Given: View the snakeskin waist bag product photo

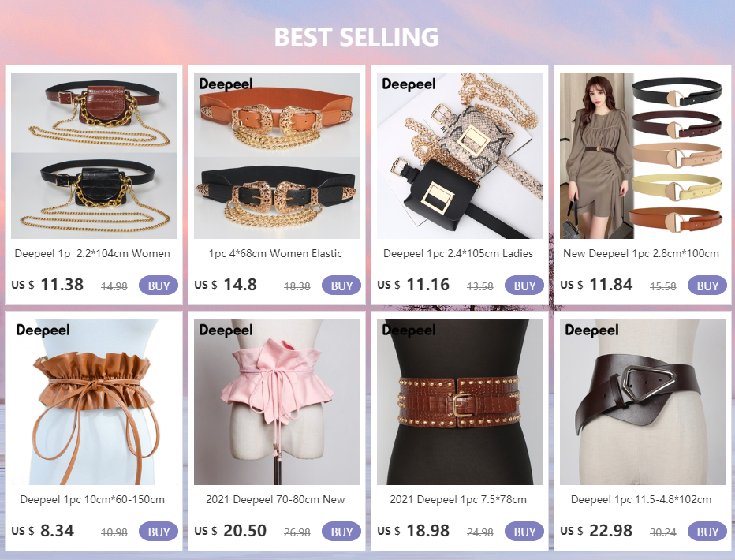Looking at the screenshot, I should pos(459,156).
